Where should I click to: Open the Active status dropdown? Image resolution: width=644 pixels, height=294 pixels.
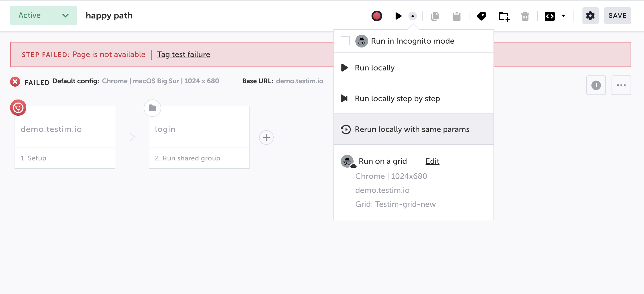click(x=44, y=15)
